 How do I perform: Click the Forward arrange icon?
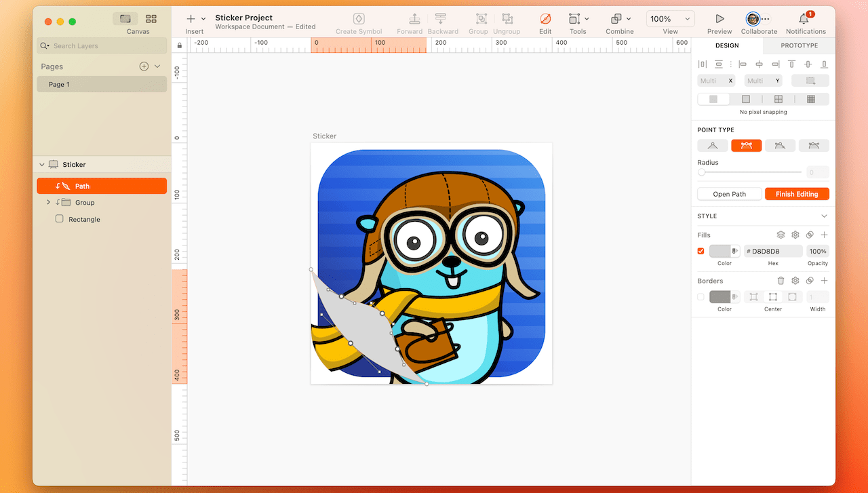click(414, 19)
